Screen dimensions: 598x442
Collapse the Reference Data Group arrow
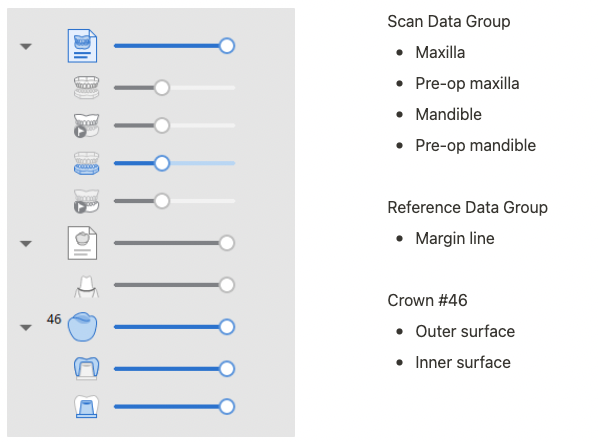(x=26, y=244)
